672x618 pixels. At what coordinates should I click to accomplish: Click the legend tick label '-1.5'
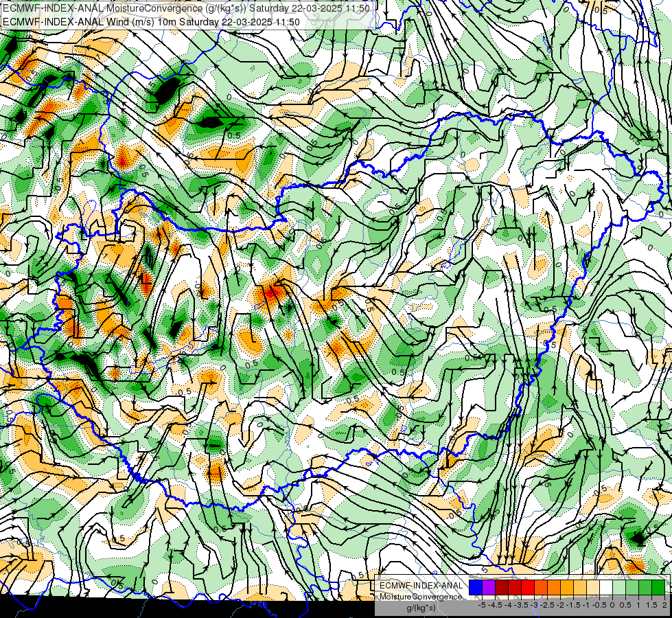point(573,605)
